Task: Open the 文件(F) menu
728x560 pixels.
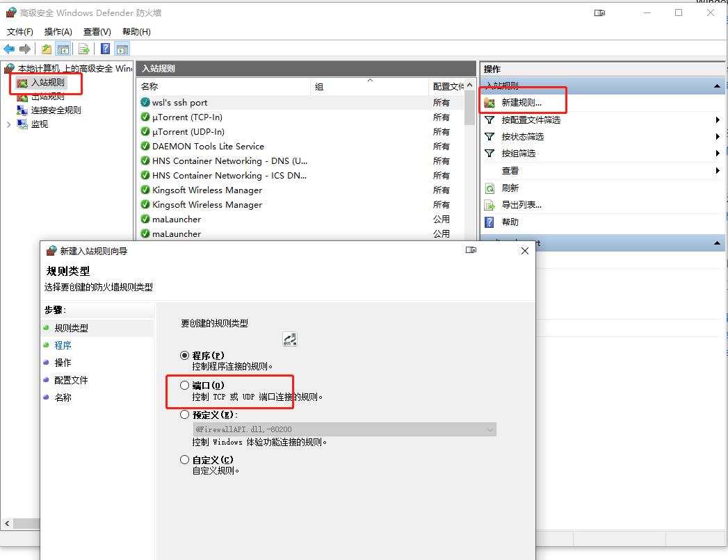Action: pyautogui.click(x=20, y=32)
